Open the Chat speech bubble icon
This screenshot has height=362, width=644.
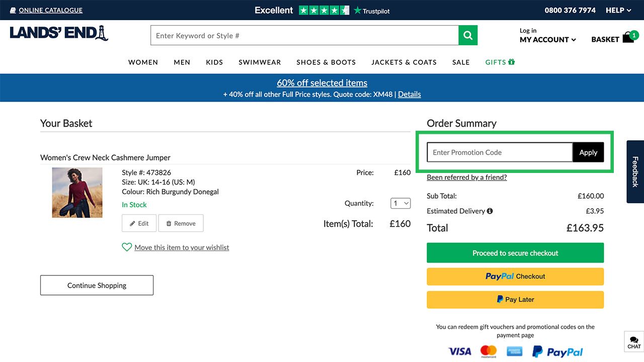(x=634, y=340)
